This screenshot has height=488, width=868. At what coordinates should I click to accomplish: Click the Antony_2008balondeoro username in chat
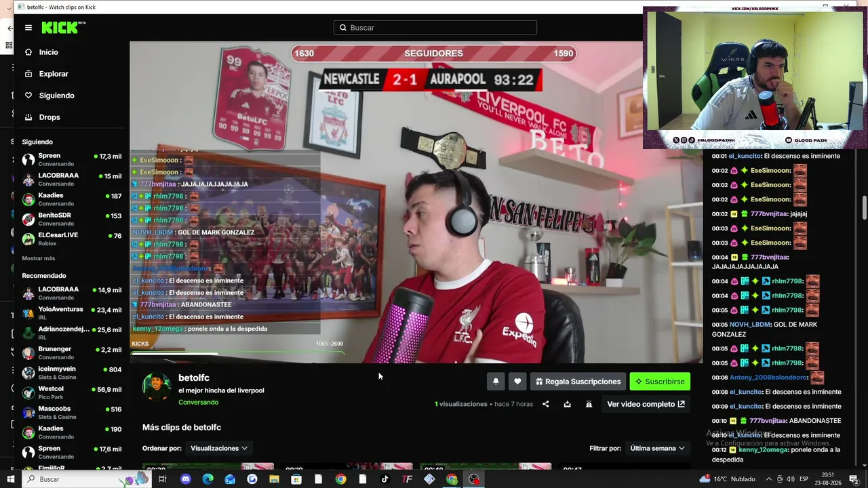click(768, 378)
